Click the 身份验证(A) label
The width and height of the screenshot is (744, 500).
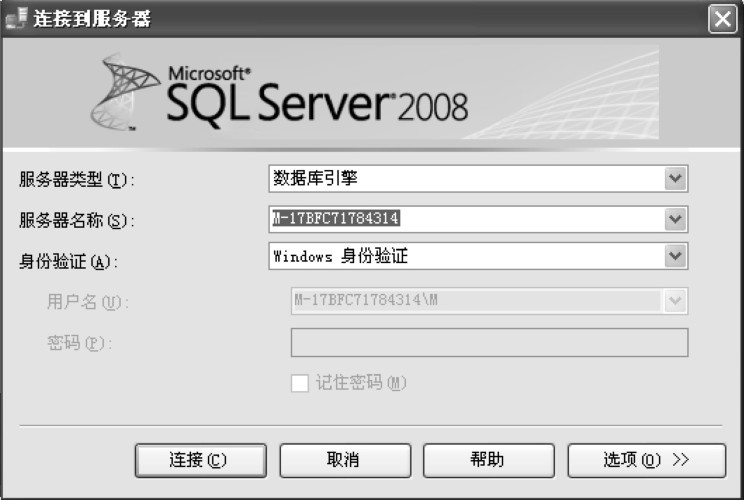point(68,261)
